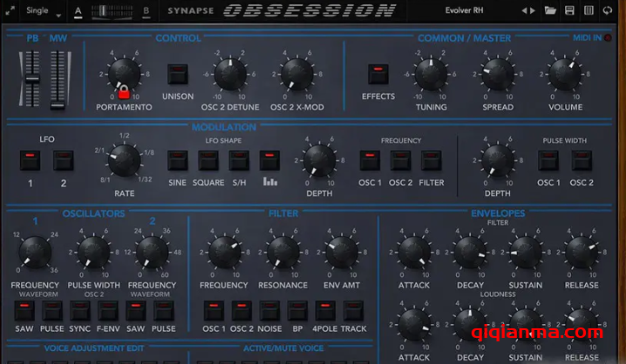Go to the previous preset arrow
The image size is (626, 364).
click(523, 11)
